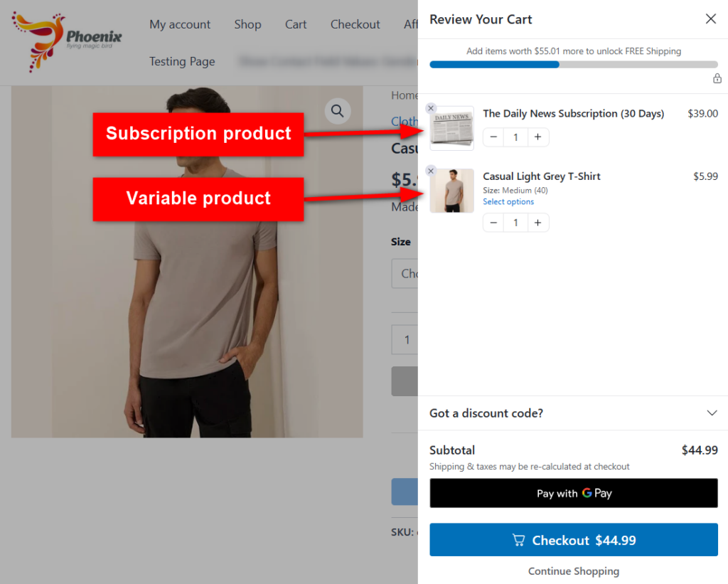Open the Daily News Subscription thumbnail
728x584 pixels.
click(x=452, y=129)
